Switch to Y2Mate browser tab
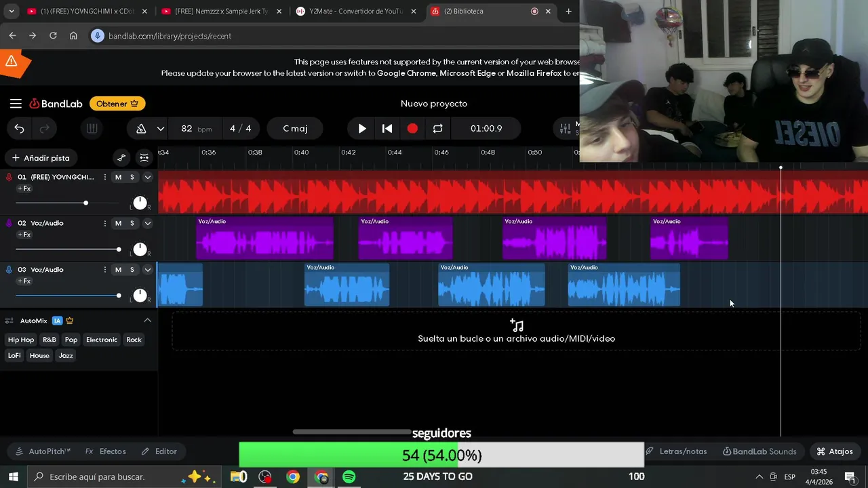This screenshot has height=488, width=868. tap(355, 11)
